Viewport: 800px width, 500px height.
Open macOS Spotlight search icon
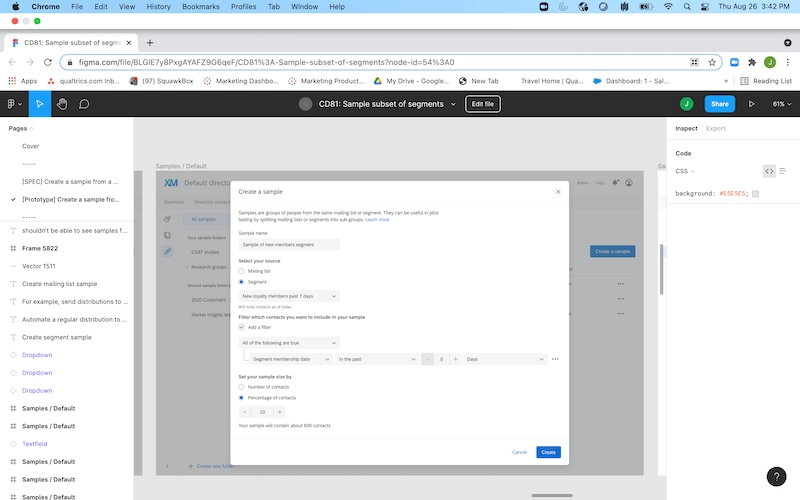click(x=687, y=7)
